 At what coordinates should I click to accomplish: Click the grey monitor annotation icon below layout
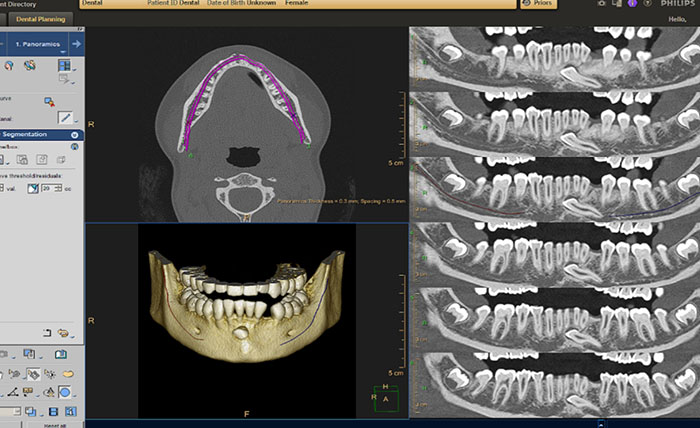(x=64, y=79)
